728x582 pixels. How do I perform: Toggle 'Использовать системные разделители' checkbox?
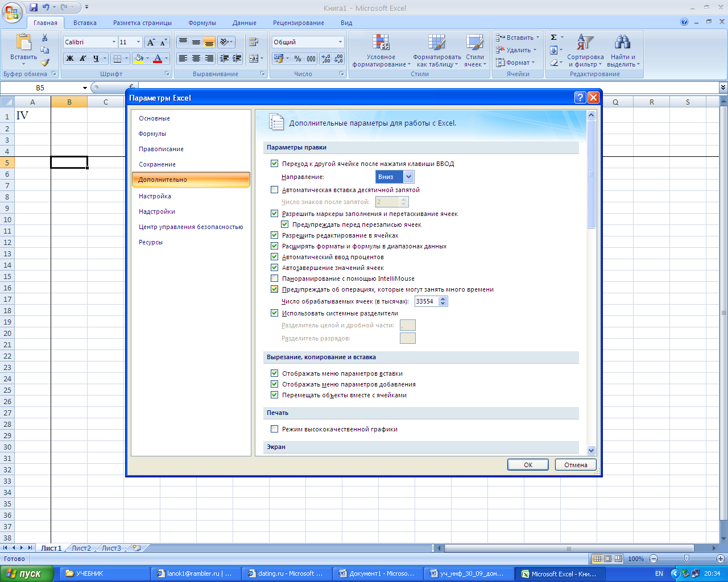coord(274,313)
